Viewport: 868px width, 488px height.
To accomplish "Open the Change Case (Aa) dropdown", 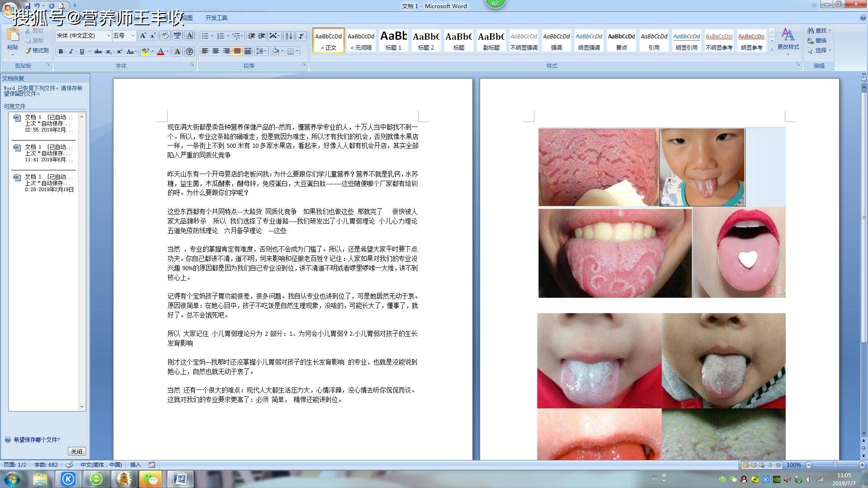I will coord(132,52).
